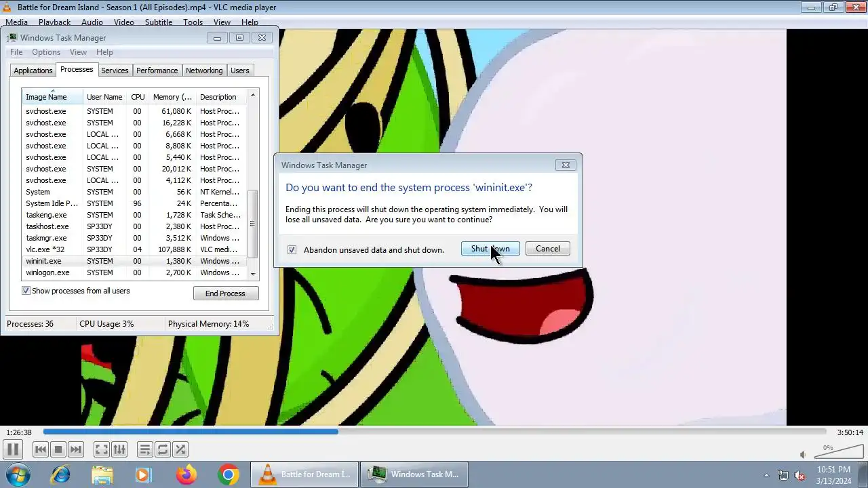Viewport: 868px width, 488px height.
Task: Open VLC Media menu
Action: point(16,22)
